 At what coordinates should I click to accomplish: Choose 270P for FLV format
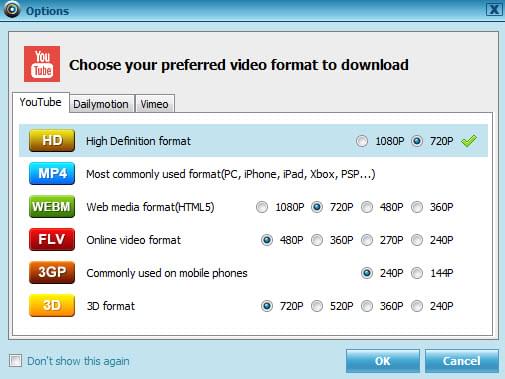pos(367,240)
